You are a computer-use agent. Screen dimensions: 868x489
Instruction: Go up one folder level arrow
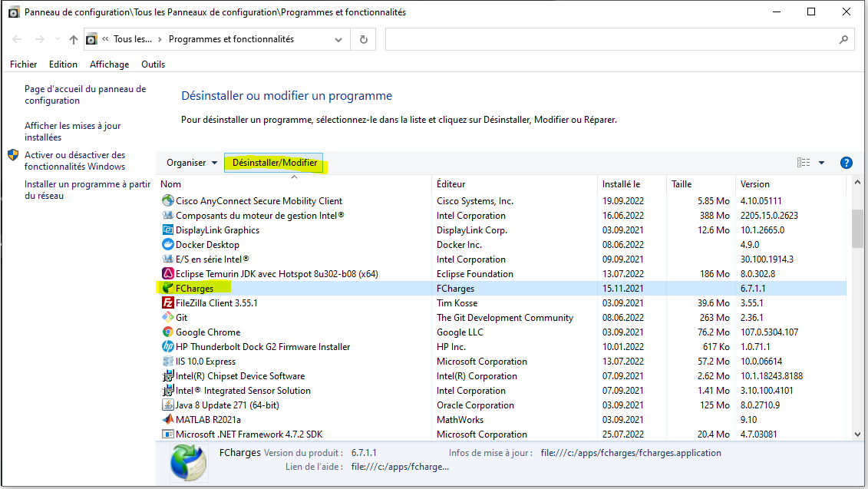click(73, 39)
